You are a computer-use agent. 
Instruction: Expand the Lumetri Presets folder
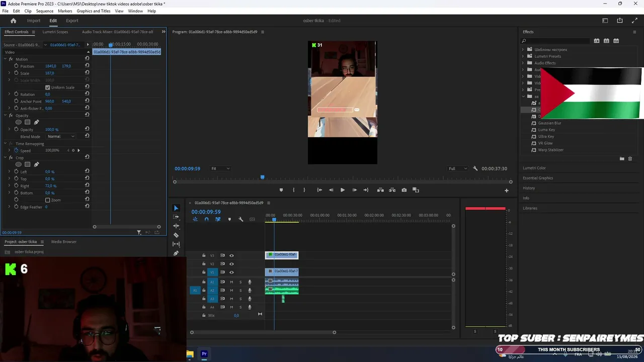pyautogui.click(x=523, y=56)
